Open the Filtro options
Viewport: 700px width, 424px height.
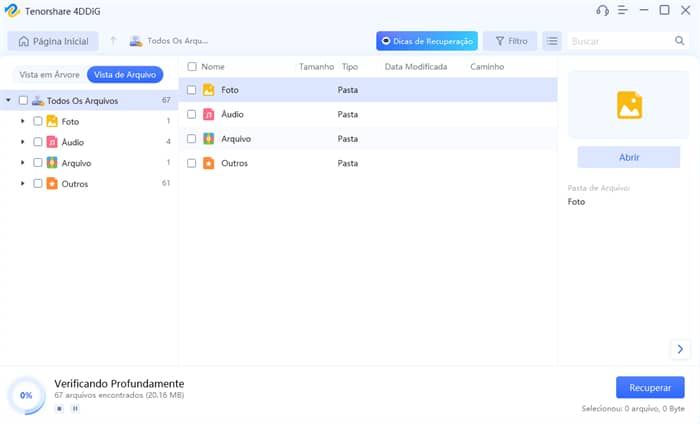click(x=510, y=42)
